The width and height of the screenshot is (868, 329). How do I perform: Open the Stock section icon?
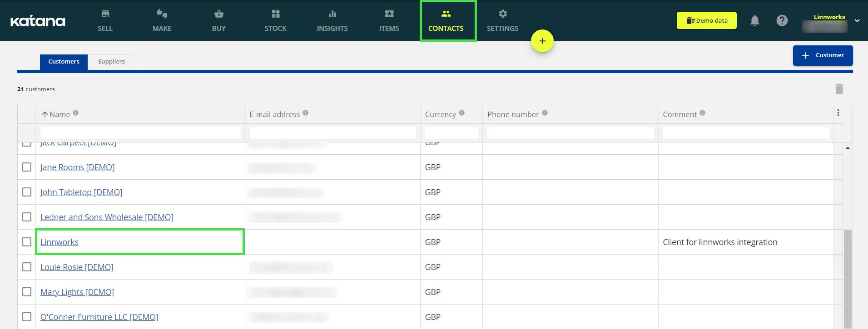275,14
